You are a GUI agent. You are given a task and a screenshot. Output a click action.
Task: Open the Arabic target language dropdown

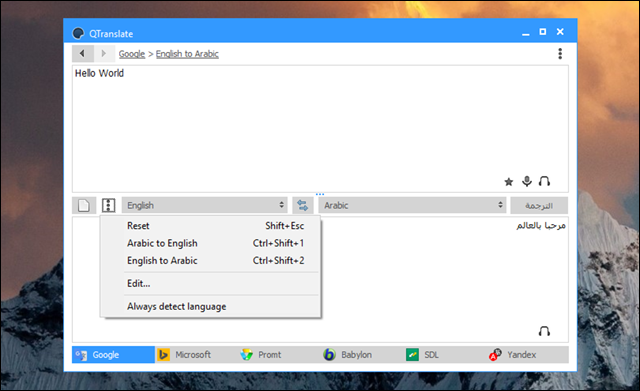pos(412,205)
